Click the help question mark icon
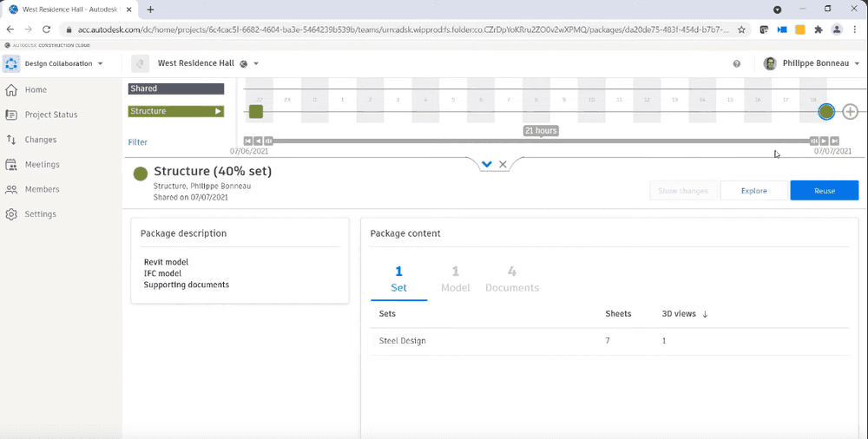 (737, 64)
